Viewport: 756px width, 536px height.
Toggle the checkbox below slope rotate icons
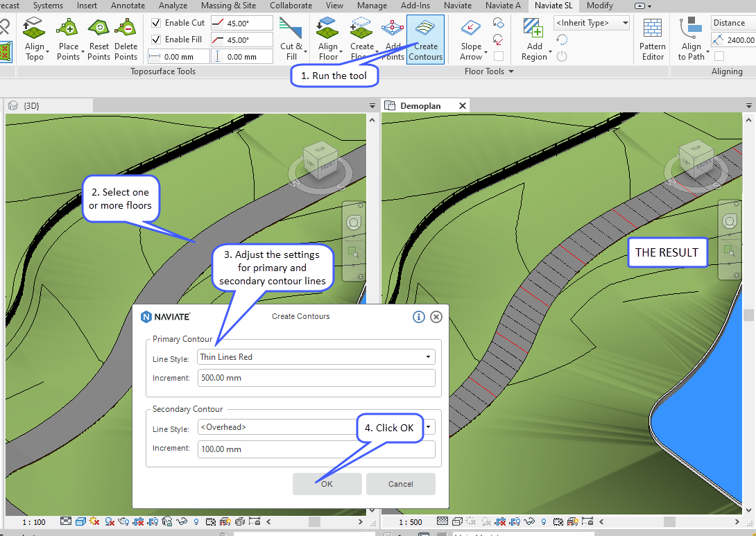coord(499,56)
